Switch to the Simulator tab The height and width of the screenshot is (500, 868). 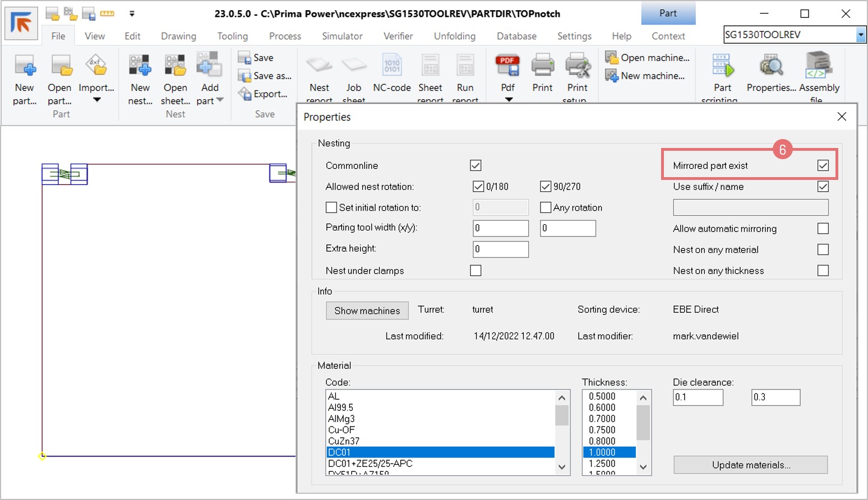tap(342, 36)
